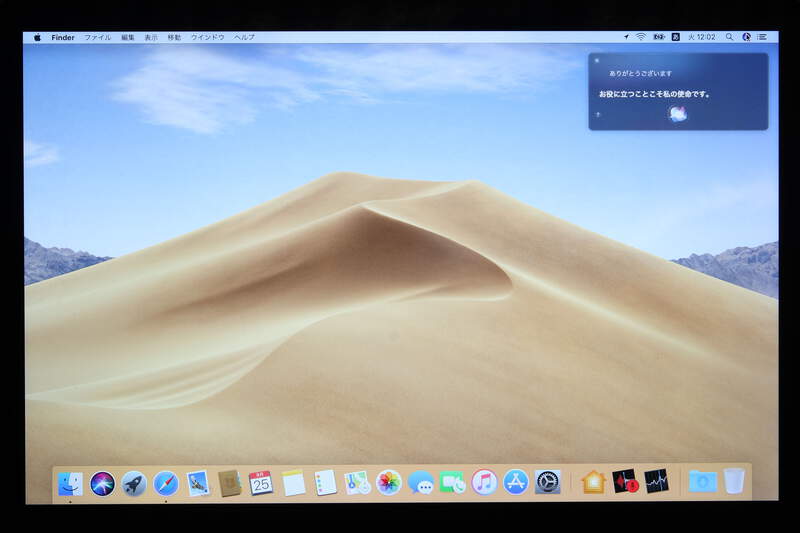
Task: Click the ありがとうございます request text
Action: 641,73
